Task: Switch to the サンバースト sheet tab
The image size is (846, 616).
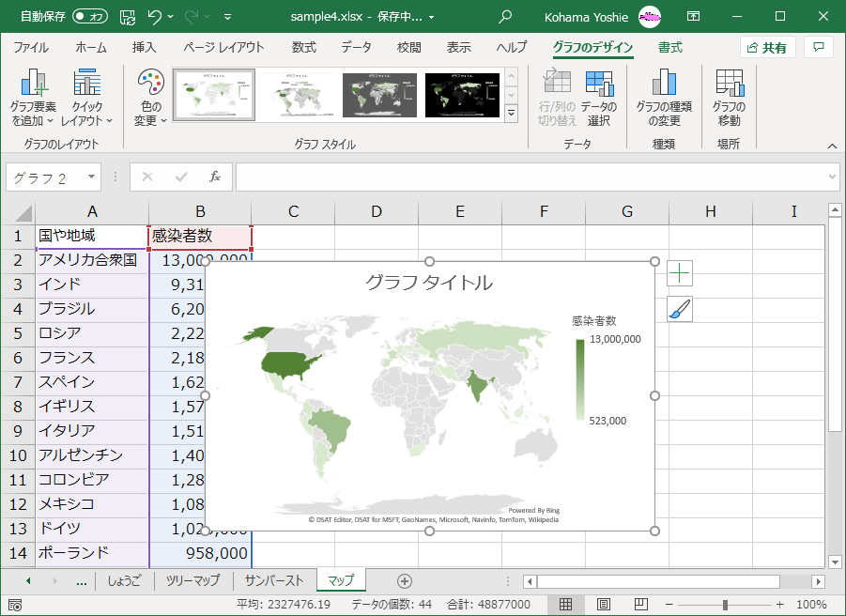Action: click(274, 580)
